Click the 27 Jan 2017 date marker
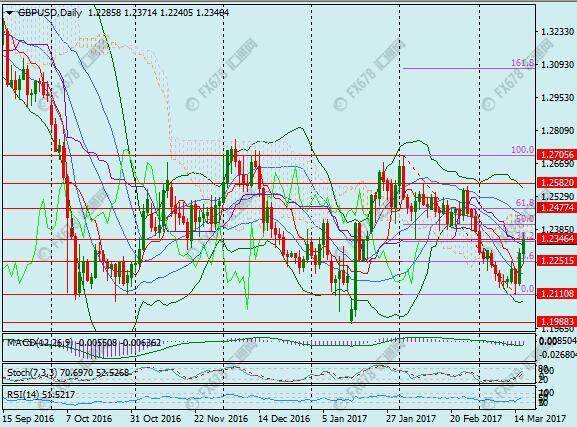This screenshot has height=427, width=577. pyautogui.click(x=411, y=419)
